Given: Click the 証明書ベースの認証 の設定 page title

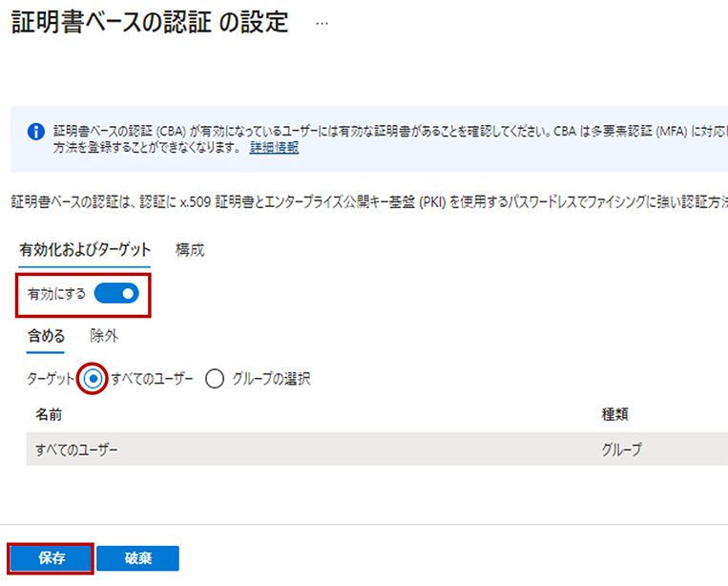Looking at the screenshot, I should point(149,24).
